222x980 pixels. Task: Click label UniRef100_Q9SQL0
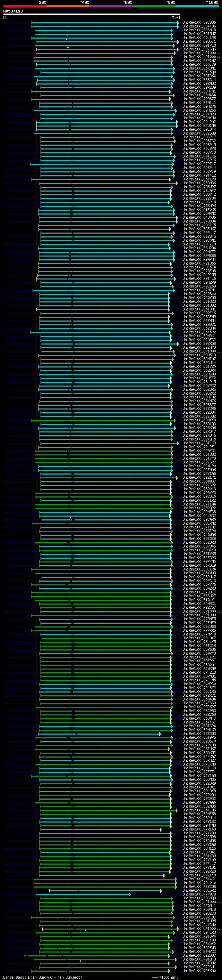pos(199,496)
